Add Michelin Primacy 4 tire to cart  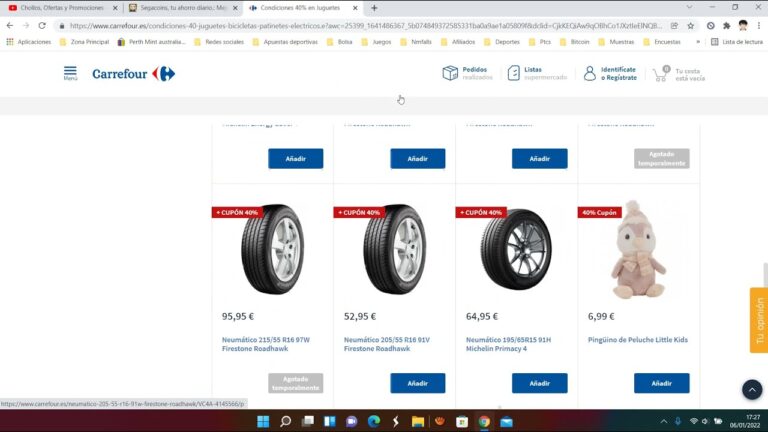(540, 383)
